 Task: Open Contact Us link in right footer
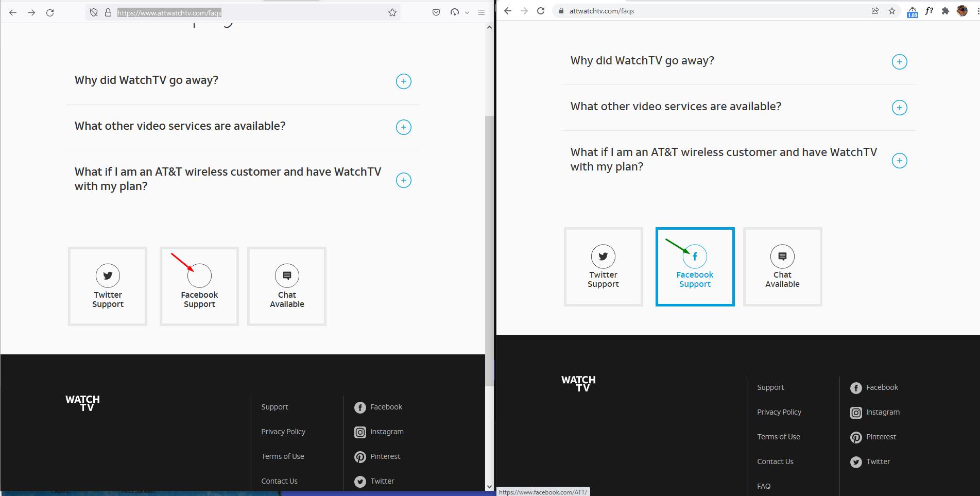775,461
